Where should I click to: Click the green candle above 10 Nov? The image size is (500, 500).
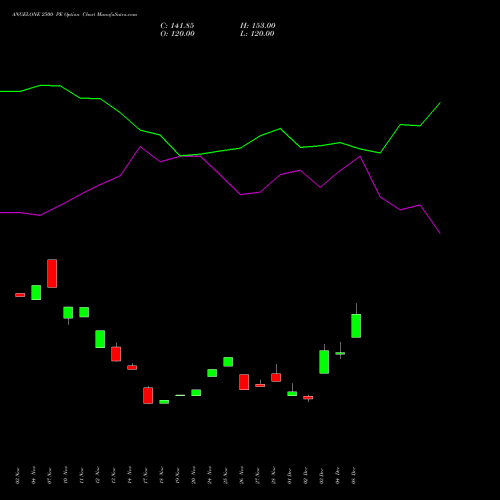(68, 313)
